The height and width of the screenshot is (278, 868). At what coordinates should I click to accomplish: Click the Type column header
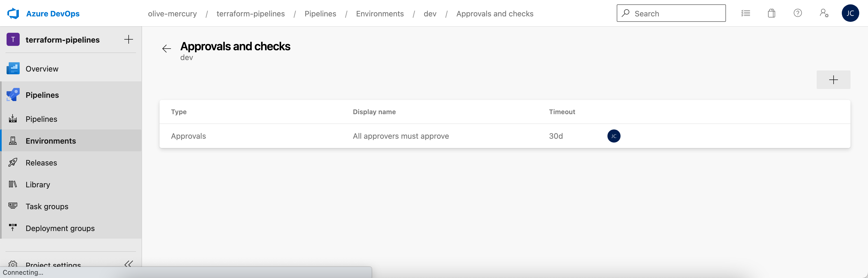click(x=179, y=112)
